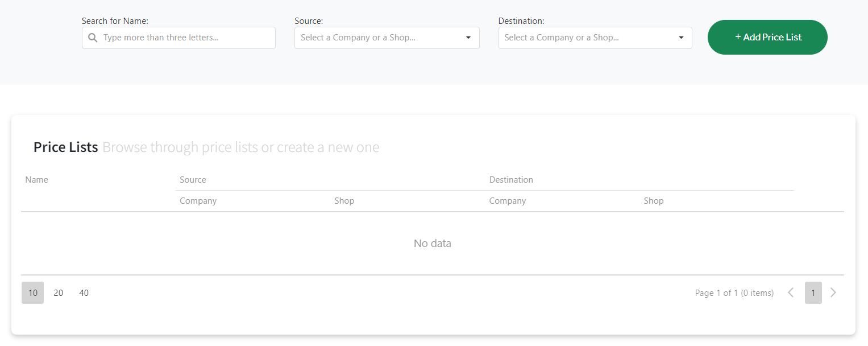Select a Company or Shop in Source
The width and height of the screenshot is (868, 346).
(387, 38)
